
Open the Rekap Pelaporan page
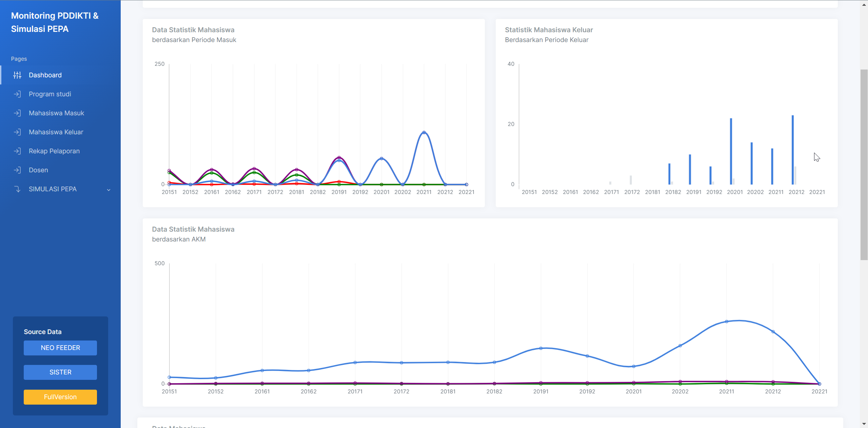point(54,151)
